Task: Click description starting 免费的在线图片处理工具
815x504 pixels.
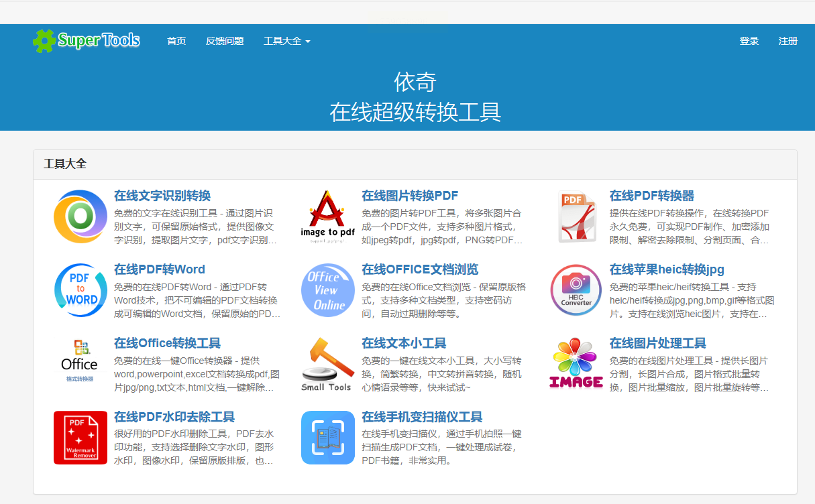Action: pyautogui.click(x=690, y=374)
